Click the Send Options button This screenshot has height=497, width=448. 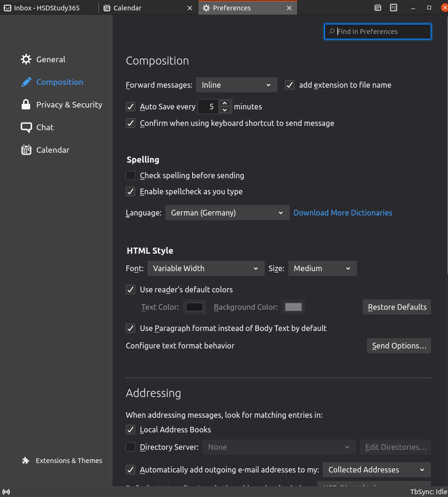(x=399, y=346)
